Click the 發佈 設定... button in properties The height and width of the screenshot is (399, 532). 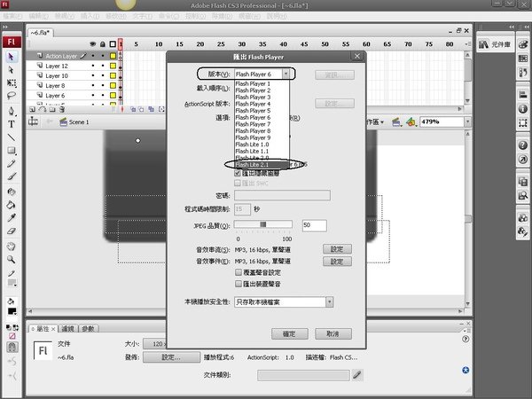click(x=171, y=357)
